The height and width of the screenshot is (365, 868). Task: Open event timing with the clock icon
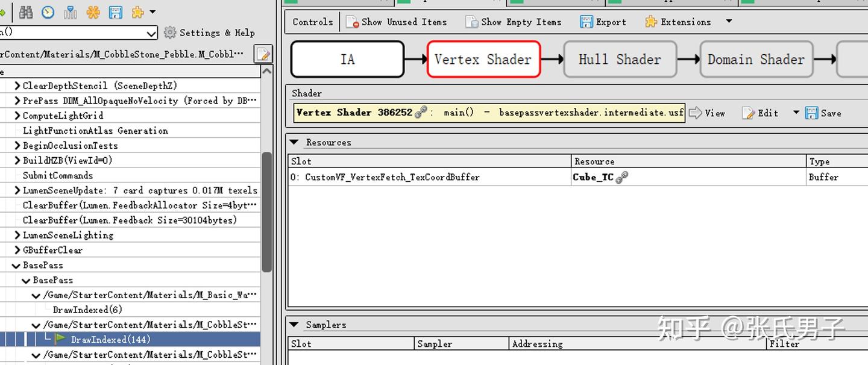[x=48, y=12]
